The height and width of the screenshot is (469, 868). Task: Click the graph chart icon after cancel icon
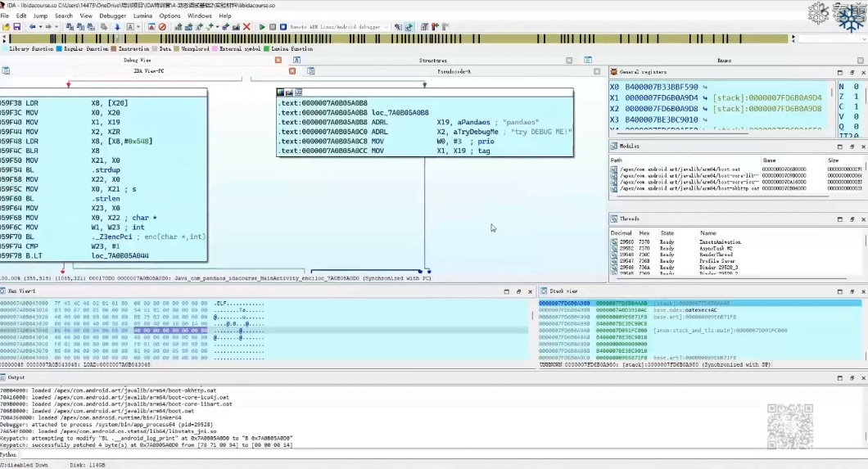179,26
